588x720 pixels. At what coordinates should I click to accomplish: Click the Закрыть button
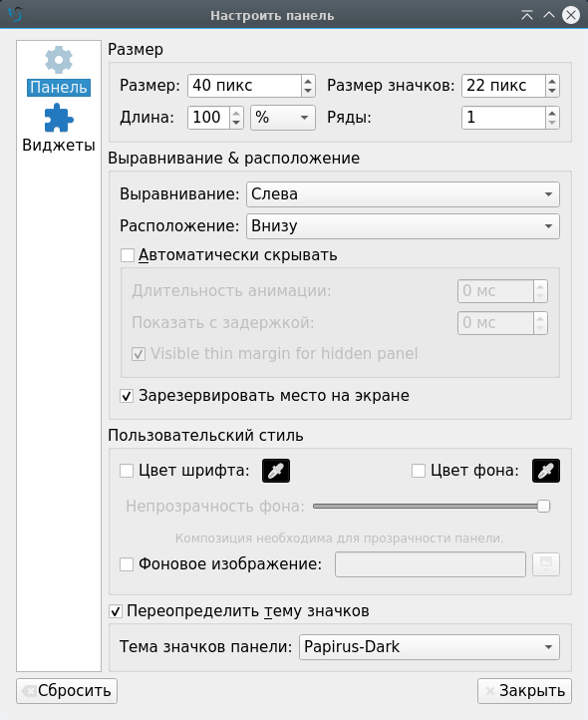(x=524, y=691)
